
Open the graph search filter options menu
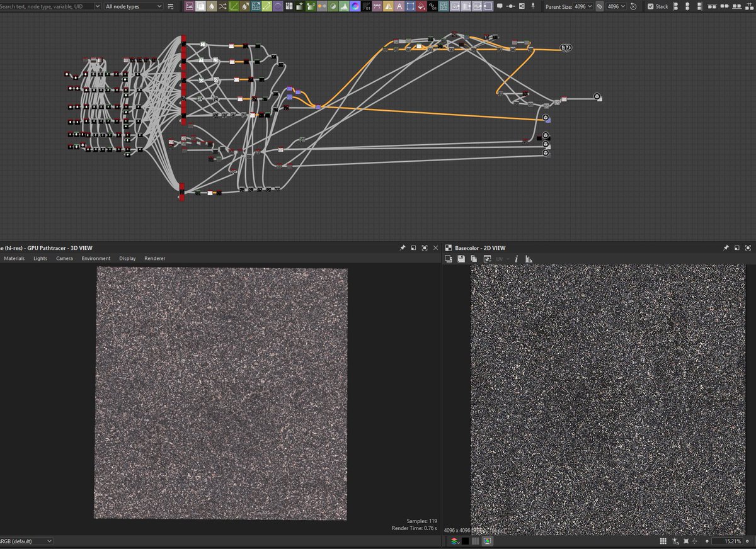click(x=170, y=6)
